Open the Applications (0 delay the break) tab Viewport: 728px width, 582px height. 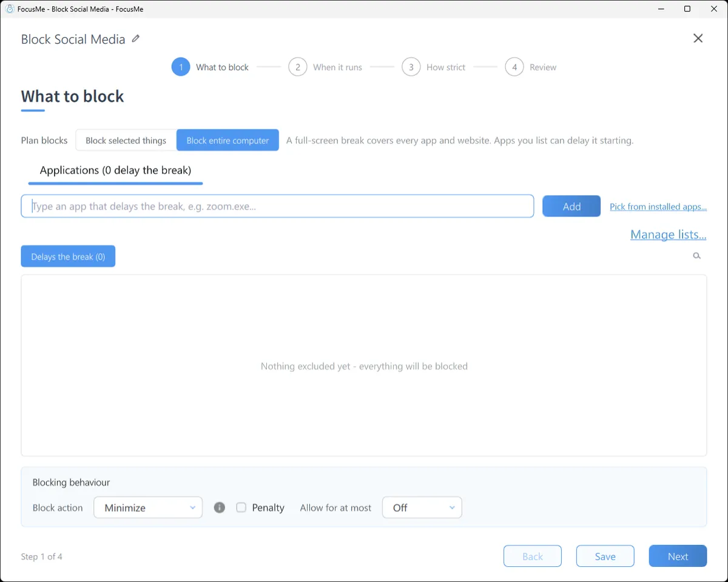[115, 170]
